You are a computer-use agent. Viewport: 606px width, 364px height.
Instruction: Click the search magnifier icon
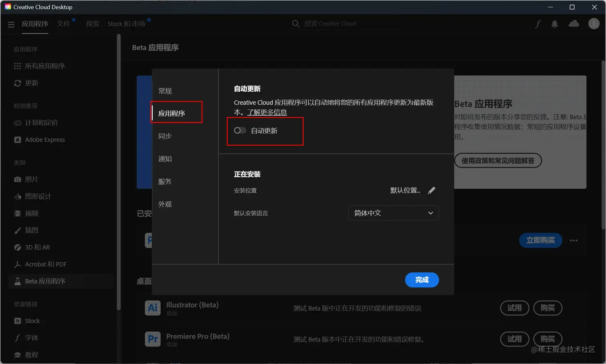click(296, 24)
